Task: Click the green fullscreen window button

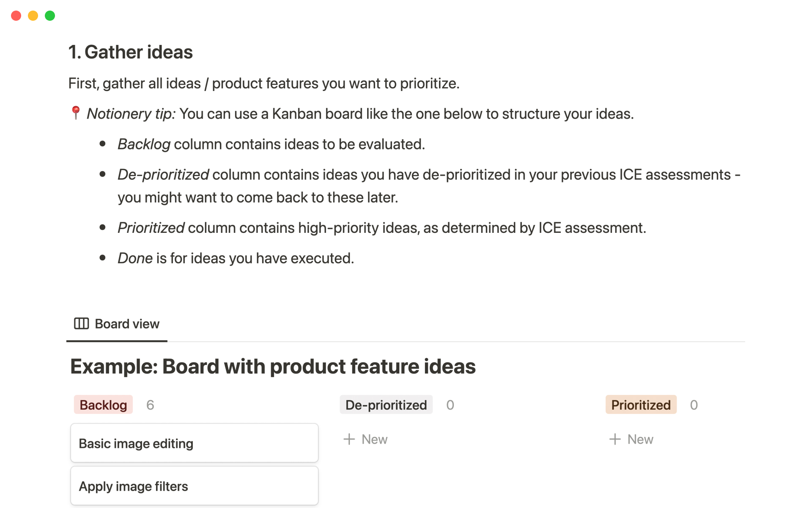Action: (x=50, y=16)
